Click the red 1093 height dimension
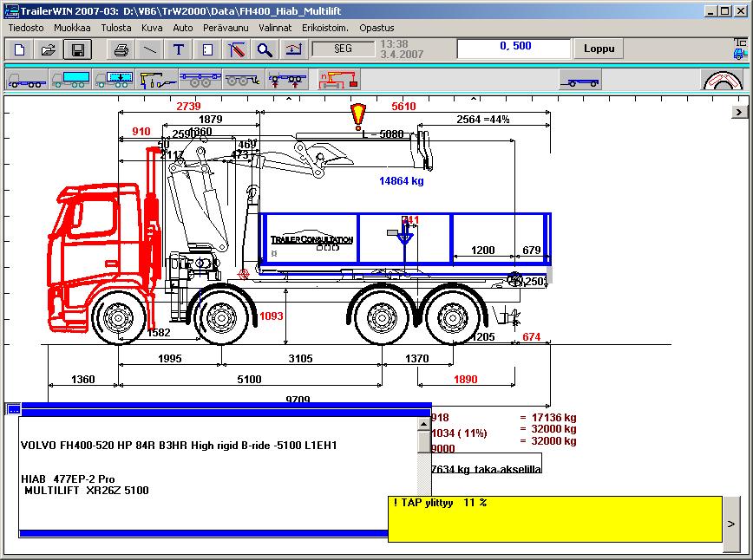Image resolution: width=753 pixels, height=560 pixels. tap(272, 316)
